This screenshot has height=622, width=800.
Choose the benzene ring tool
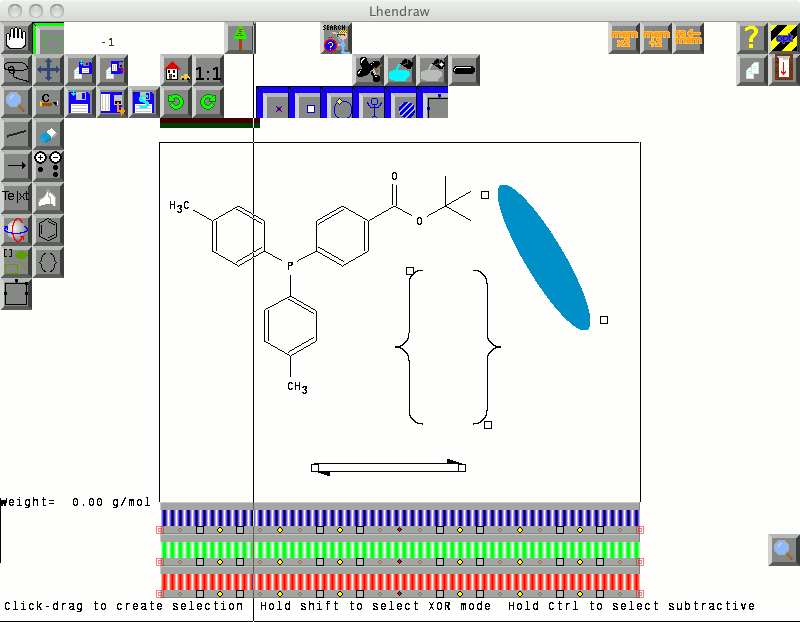[x=48, y=230]
